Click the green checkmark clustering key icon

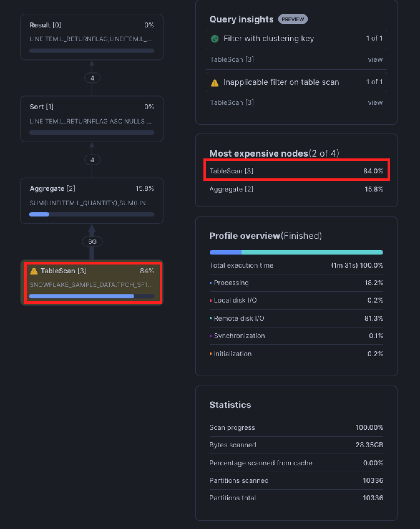(x=215, y=39)
